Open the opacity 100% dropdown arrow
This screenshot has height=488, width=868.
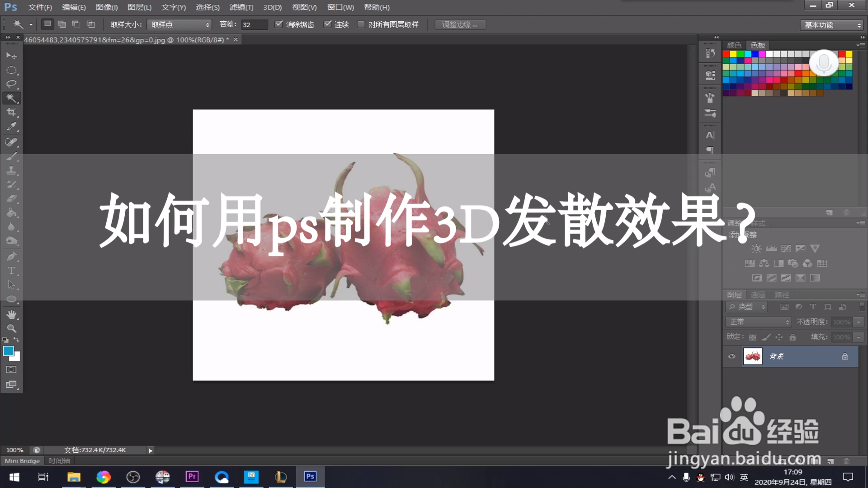click(x=859, y=322)
